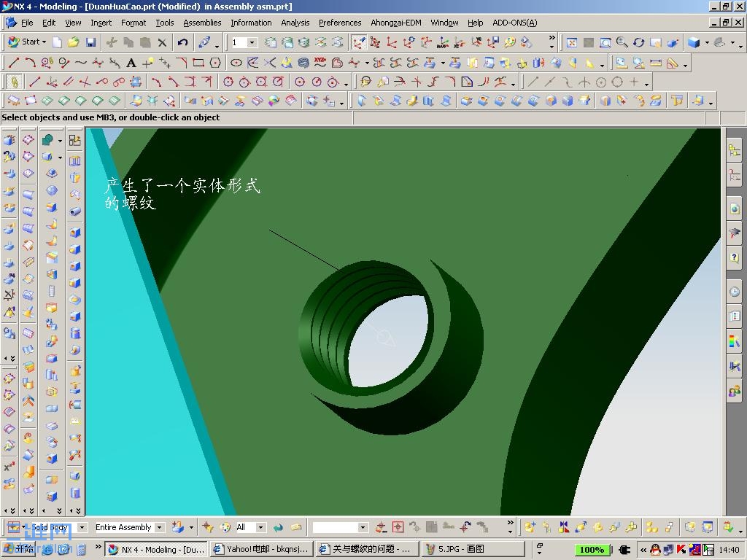Image resolution: width=747 pixels, height=560 pixels.
Task: Open the shaded rendering style dropdown arrow
Action: 707,43
